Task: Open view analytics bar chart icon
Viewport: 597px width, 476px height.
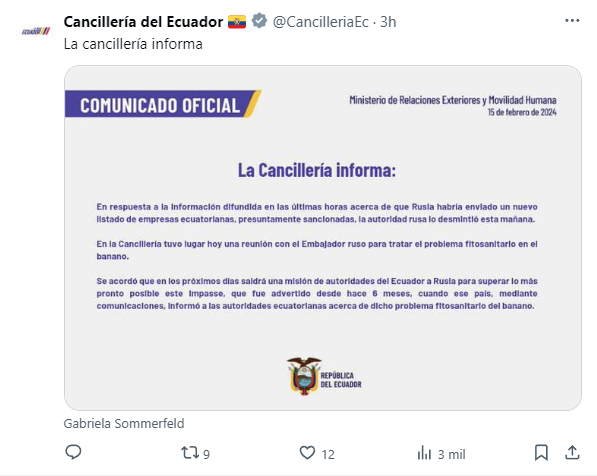Action: pyautogui.click(x=424, y=453)
